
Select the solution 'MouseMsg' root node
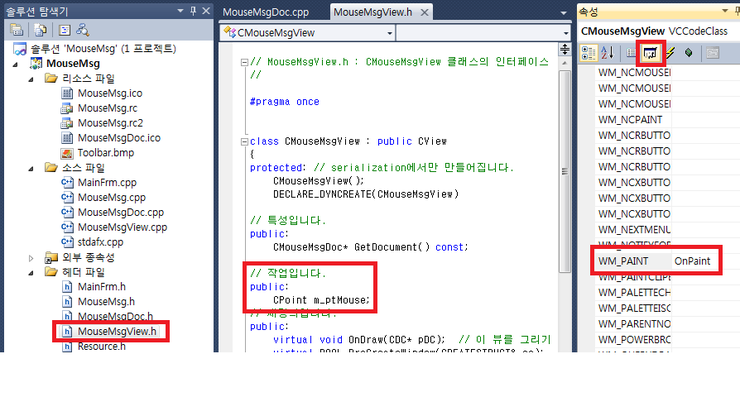[103, 49]
